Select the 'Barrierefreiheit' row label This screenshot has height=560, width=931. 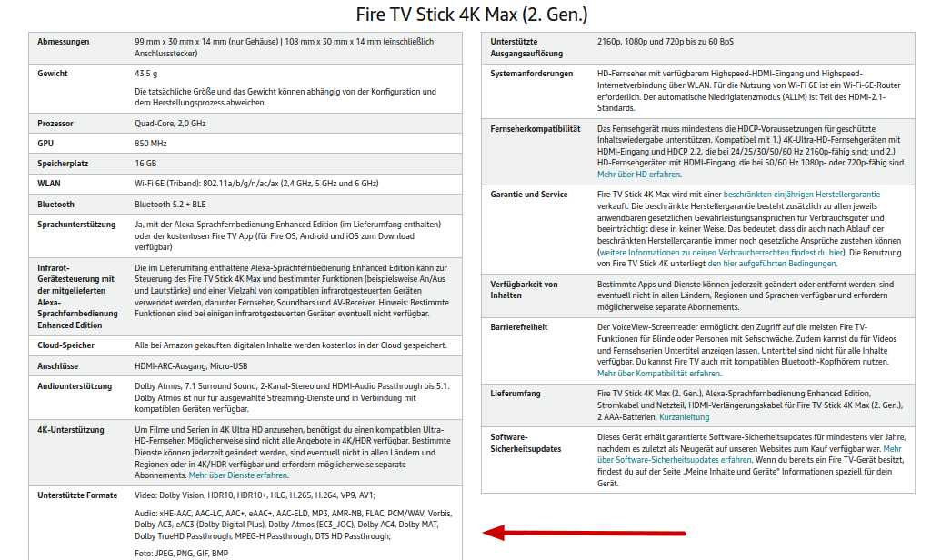point(519,327)
